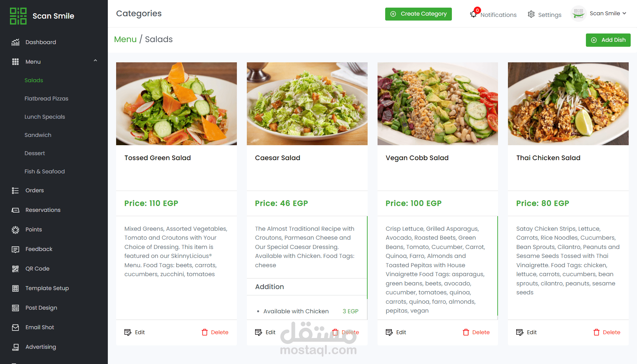Click the Menu breadcrumb link
Screen dimensions: 637x364
[x=125, y=39]
